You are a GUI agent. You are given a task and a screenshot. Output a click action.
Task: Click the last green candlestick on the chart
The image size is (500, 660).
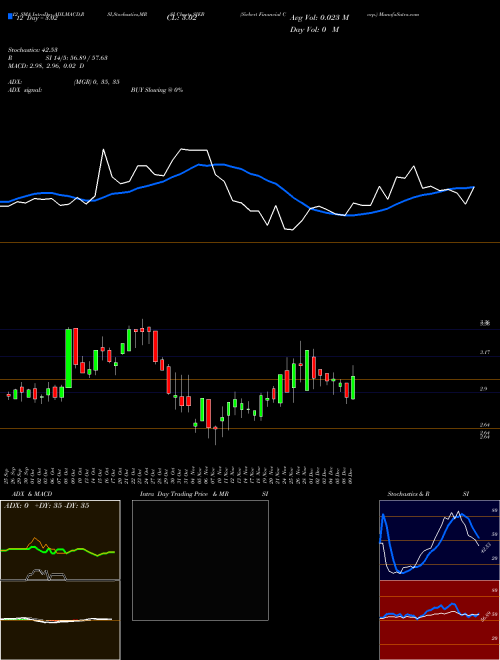click(x=353, y=388)
